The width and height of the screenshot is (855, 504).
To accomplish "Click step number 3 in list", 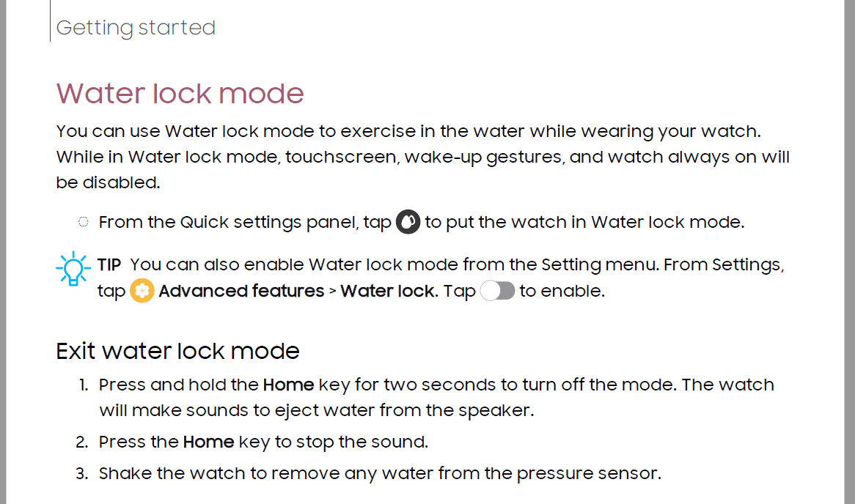I will [82, 473].
